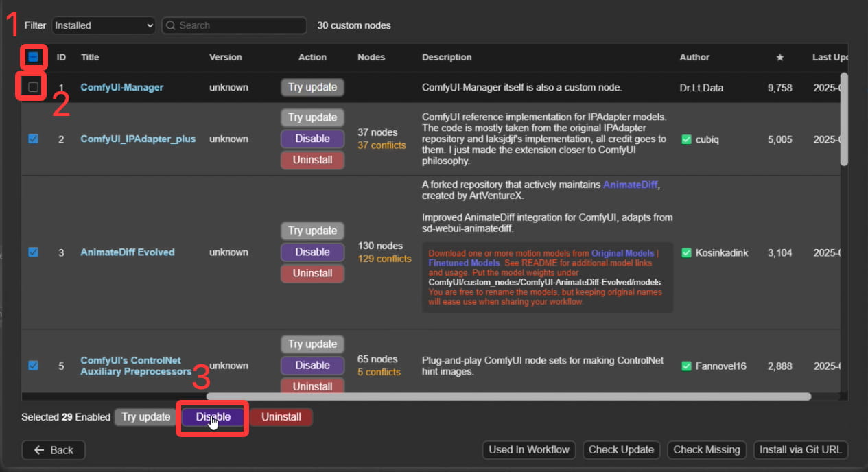868x472 pixels.
Task: Click the 37 conflicts warning text
Action: pyautogui.click(x=382, y=145)
